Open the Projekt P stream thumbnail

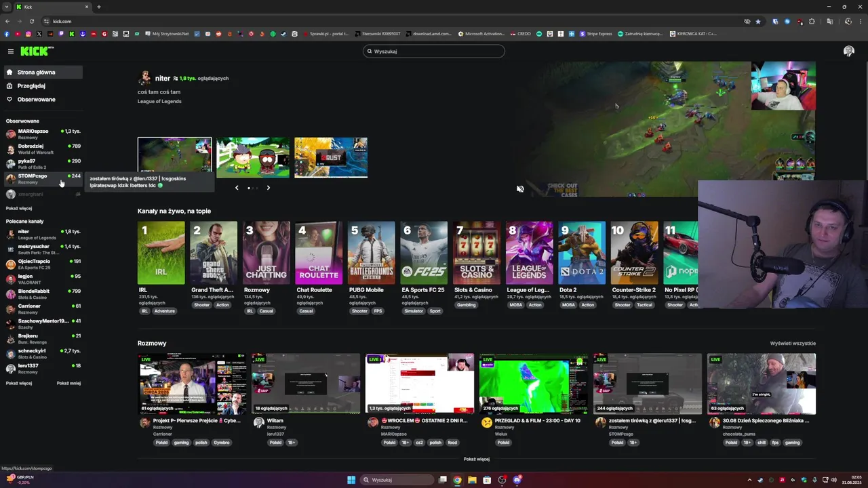click(x=193, y=384)
